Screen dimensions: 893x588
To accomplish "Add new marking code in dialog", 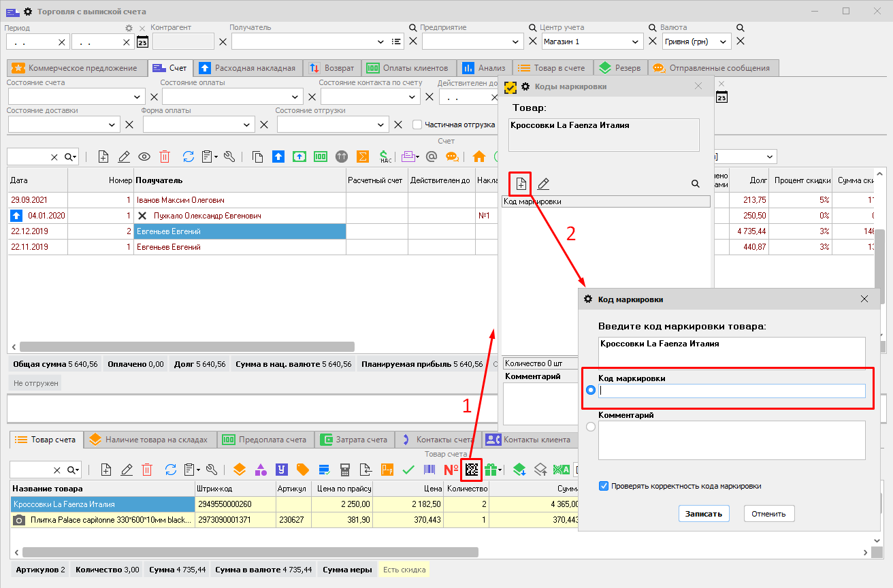I will pyautogui.click(x=520, y=184).
